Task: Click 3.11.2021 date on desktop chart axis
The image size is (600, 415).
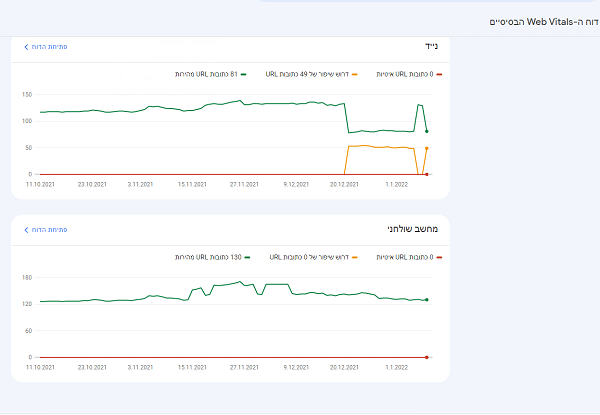Action: click(x=140, y=367)
